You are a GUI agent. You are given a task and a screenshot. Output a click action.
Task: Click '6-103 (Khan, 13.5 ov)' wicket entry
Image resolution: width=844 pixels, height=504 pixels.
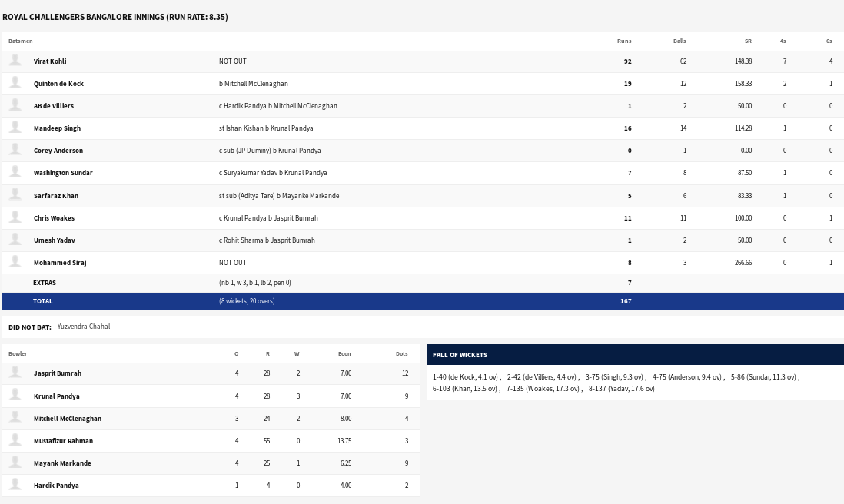465,388
